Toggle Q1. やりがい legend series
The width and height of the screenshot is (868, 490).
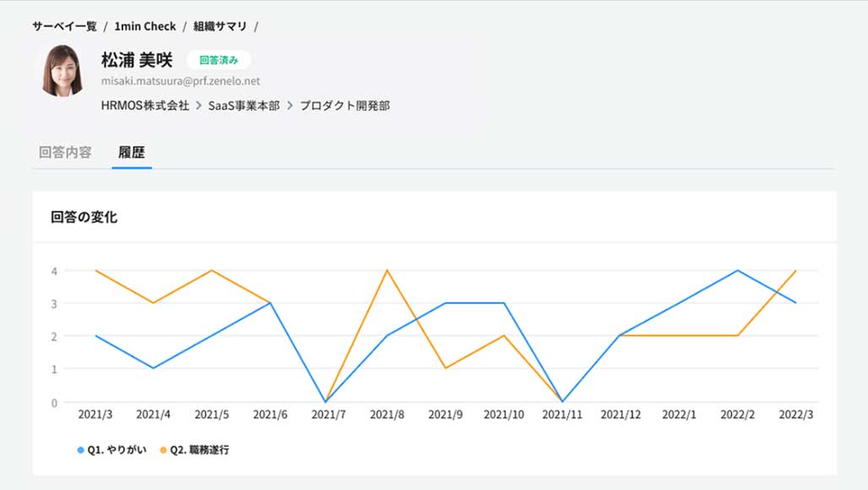pos(117,449)
